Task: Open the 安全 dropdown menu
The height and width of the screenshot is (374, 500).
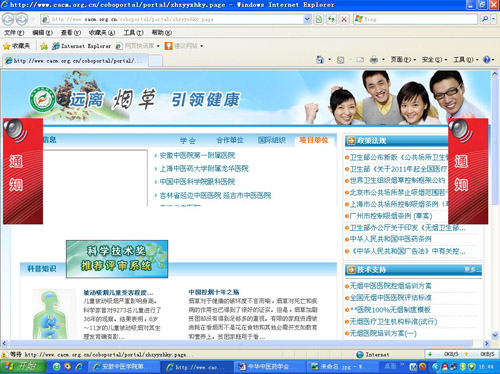Action: pos(434,59)
